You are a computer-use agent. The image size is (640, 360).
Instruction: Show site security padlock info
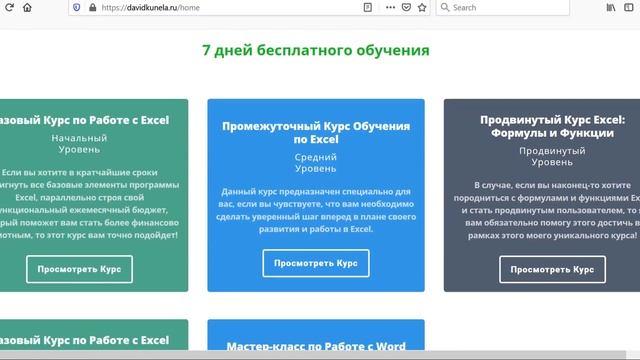[93, 7]
